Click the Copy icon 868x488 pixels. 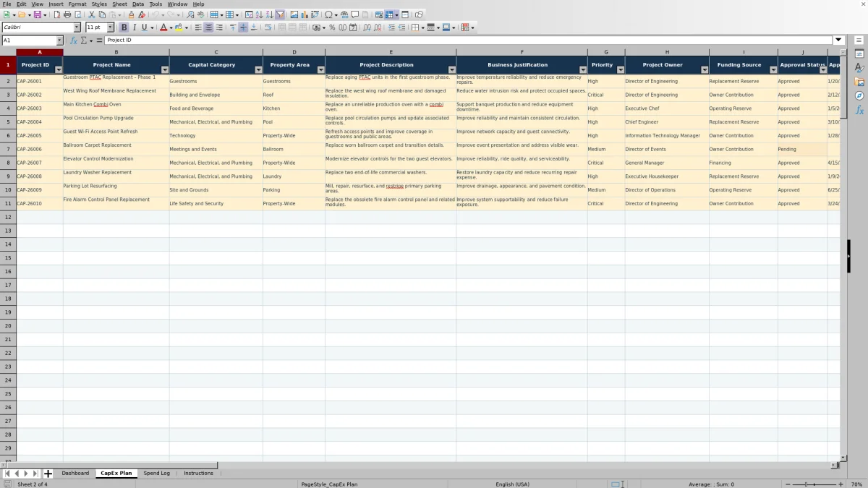(102, 14)
